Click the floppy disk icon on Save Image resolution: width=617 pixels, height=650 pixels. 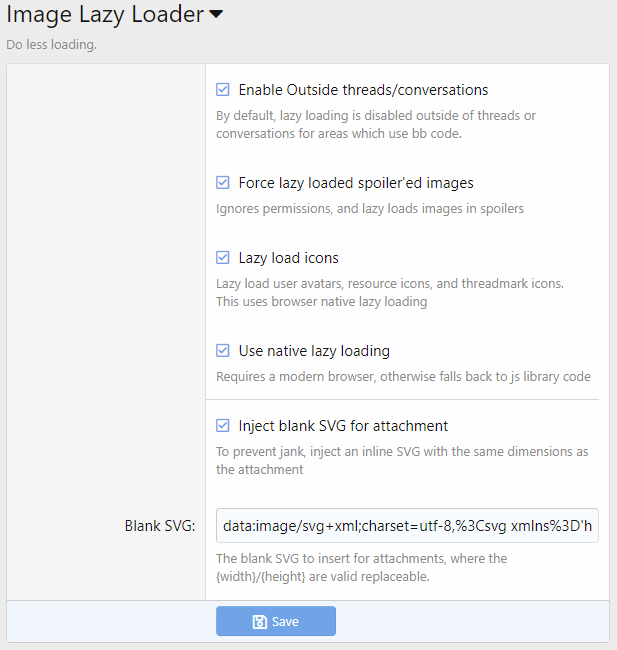[259, 622]
